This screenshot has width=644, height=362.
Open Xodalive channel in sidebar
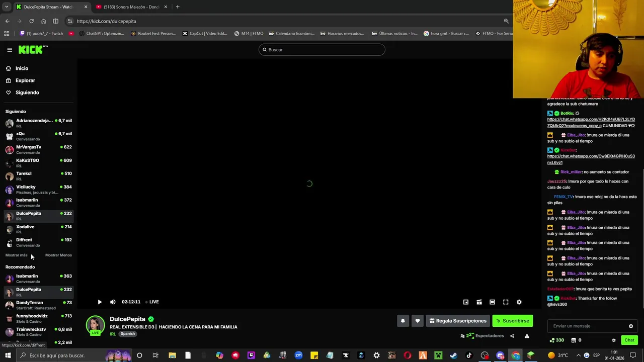coord(38,229)
